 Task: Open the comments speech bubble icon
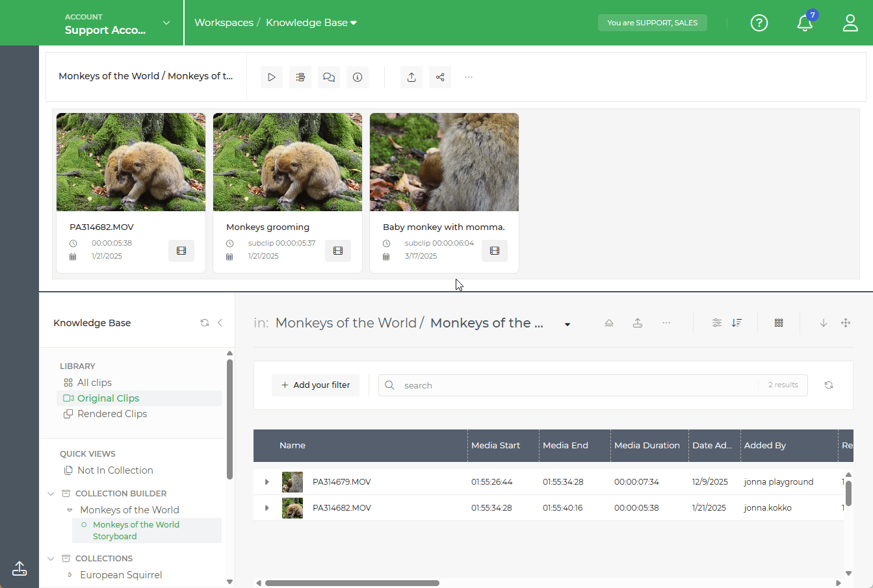[329, 77]
